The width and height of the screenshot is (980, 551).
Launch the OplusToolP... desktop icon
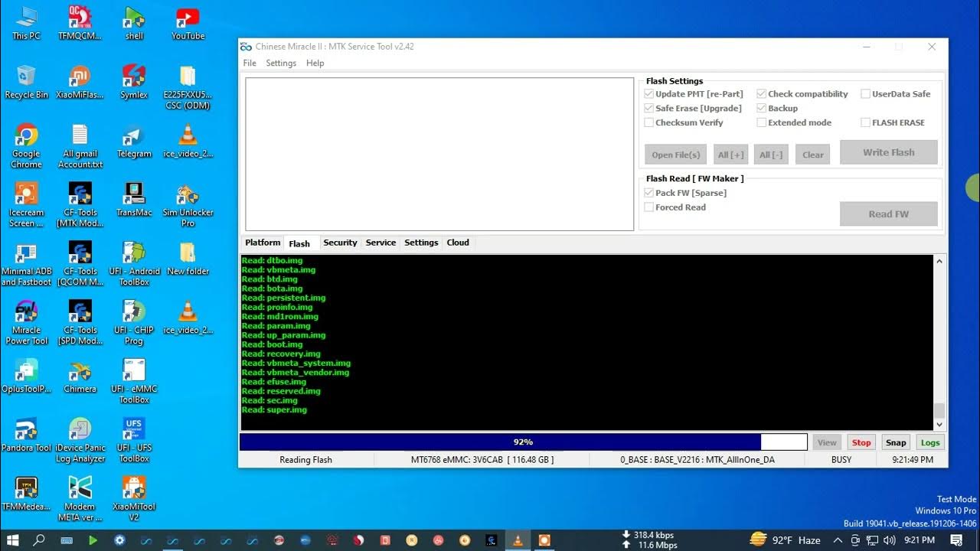click(26, 377)
